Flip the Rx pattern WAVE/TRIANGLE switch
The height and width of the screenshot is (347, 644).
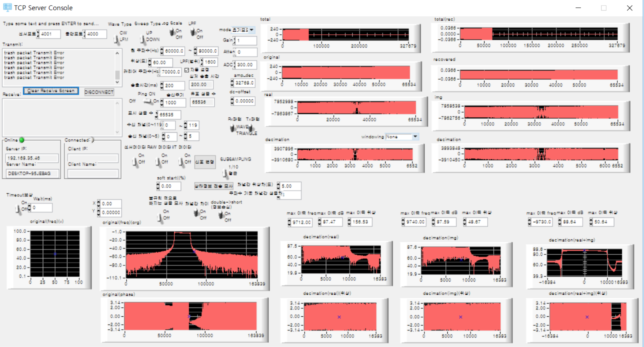(x=232, y=128)
